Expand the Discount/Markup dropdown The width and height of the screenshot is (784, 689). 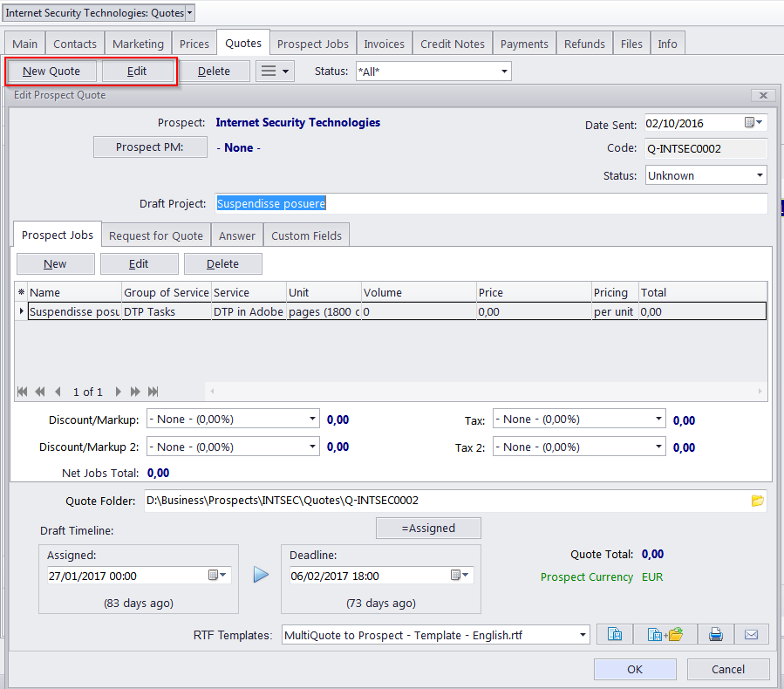click(x=312, y=420)
